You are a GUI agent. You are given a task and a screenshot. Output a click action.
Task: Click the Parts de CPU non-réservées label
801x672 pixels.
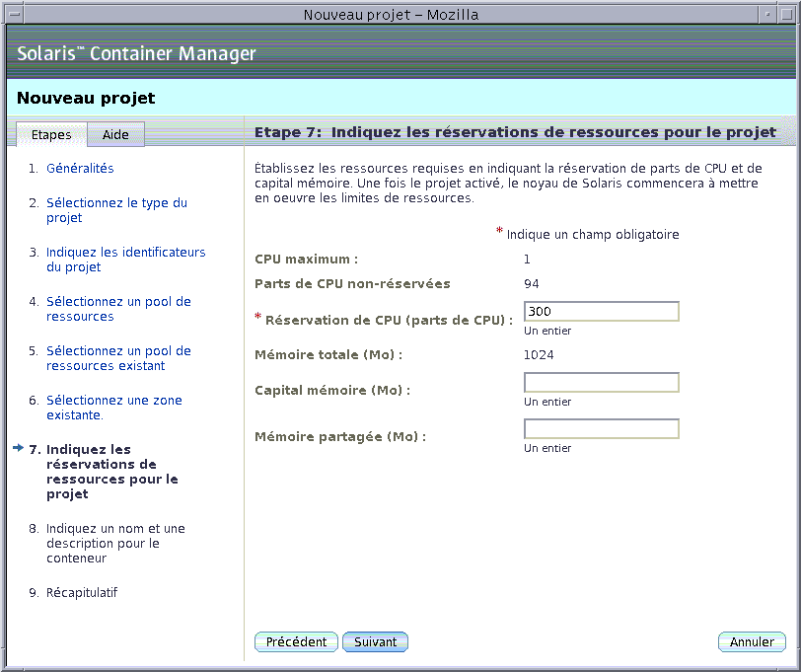[352, 283]
